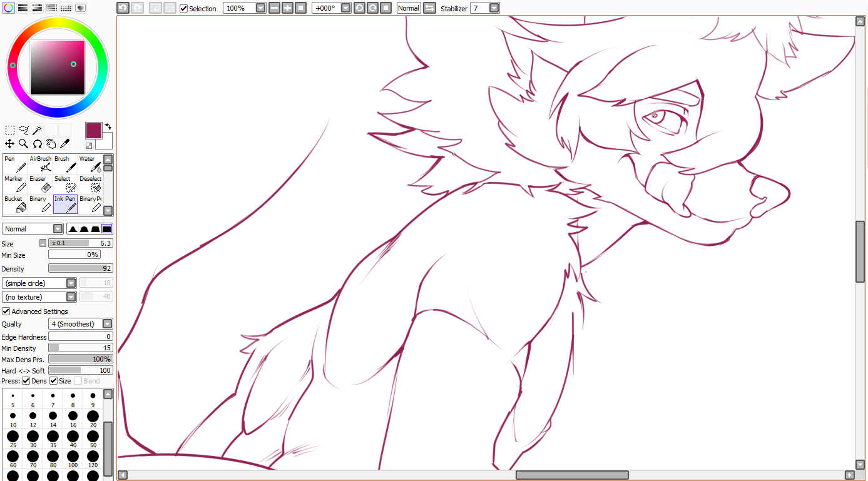This screenshot has height=481, width=868.
Task: Choose the Bucket fill tool
Action: (15, 204)
